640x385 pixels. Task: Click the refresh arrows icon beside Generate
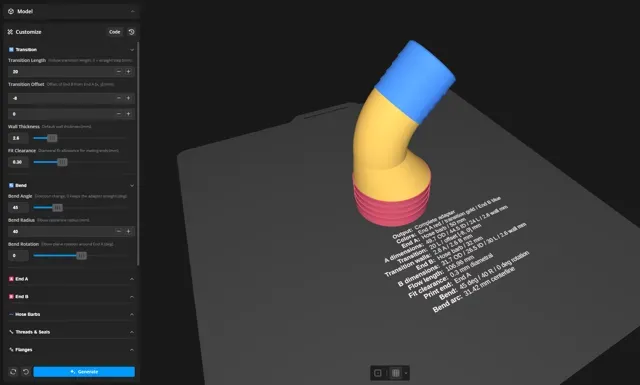(x=13, y=372)
